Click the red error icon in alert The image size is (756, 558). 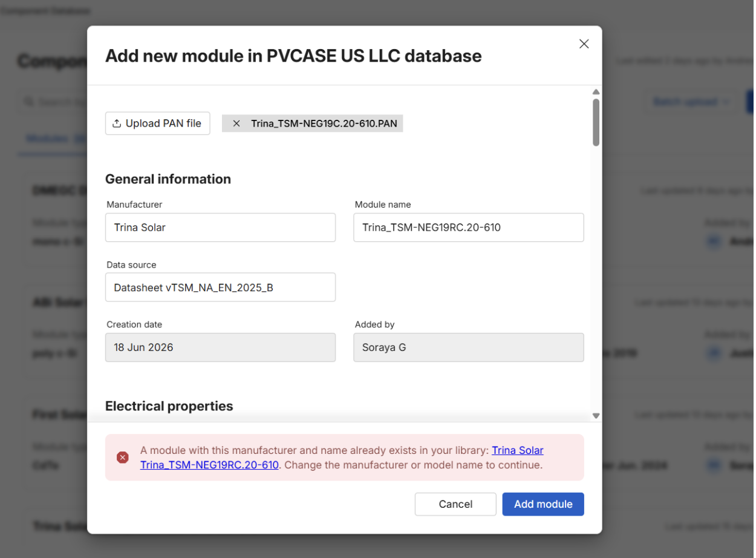123,458
